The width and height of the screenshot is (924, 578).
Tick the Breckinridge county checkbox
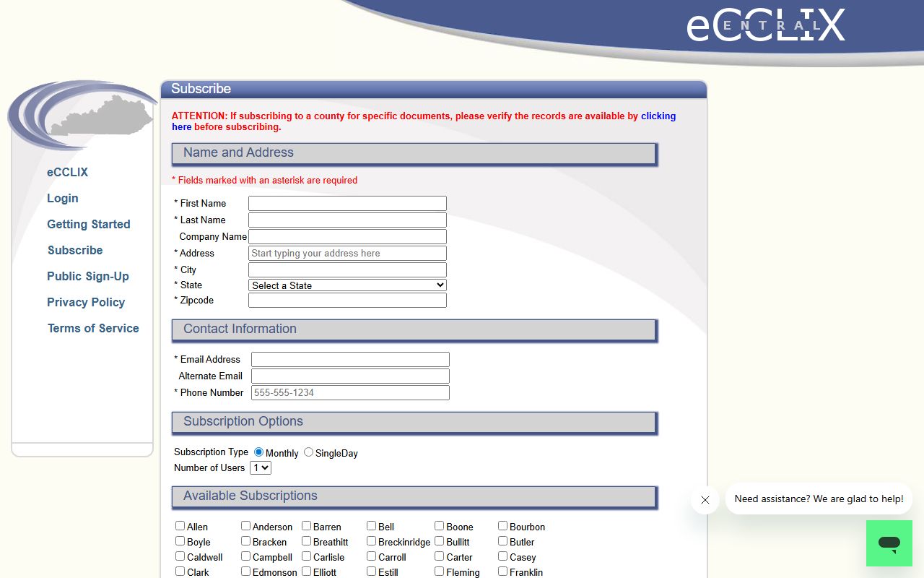tap(371, 541)
